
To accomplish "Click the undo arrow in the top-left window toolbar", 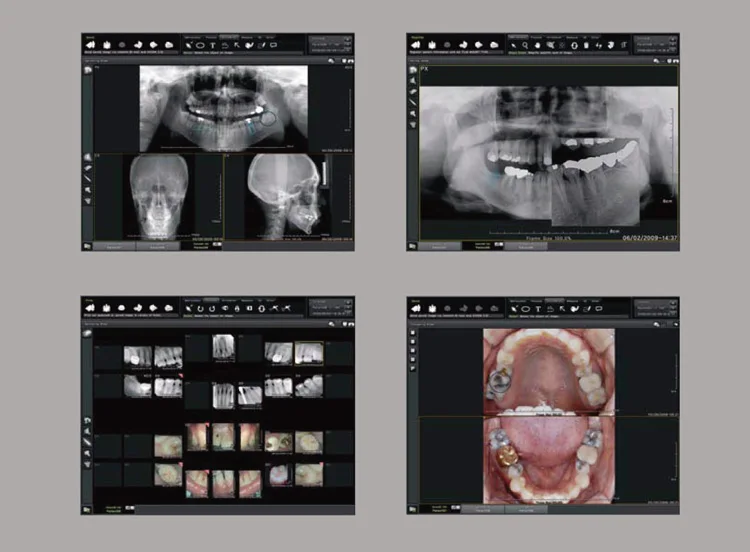I will 225,45.
